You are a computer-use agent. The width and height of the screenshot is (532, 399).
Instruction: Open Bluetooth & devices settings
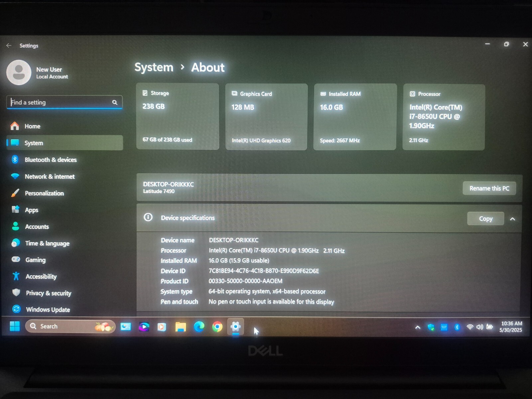point(65,160)
